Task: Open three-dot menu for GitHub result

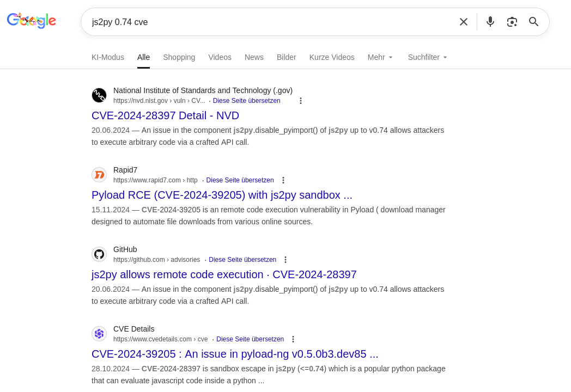Action: (285, 260)
